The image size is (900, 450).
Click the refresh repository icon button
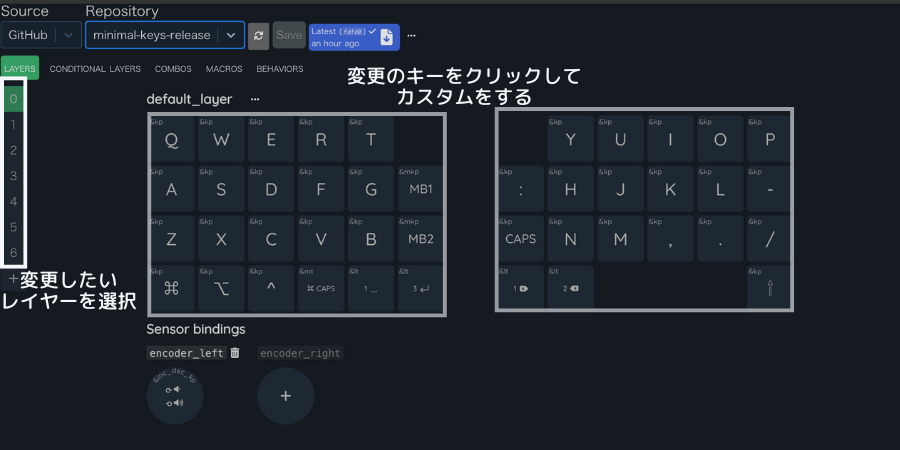pos(258,35)
